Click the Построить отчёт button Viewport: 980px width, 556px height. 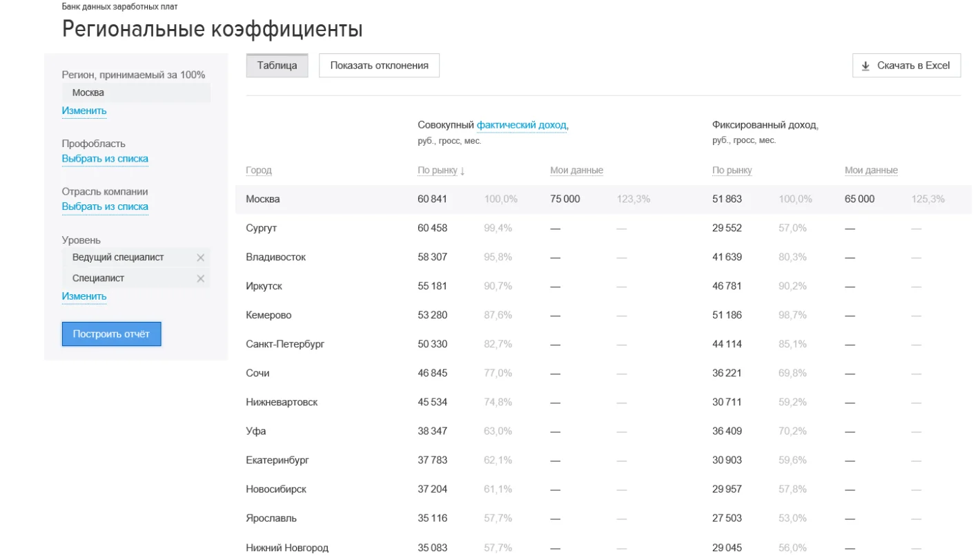coord(111,334)
